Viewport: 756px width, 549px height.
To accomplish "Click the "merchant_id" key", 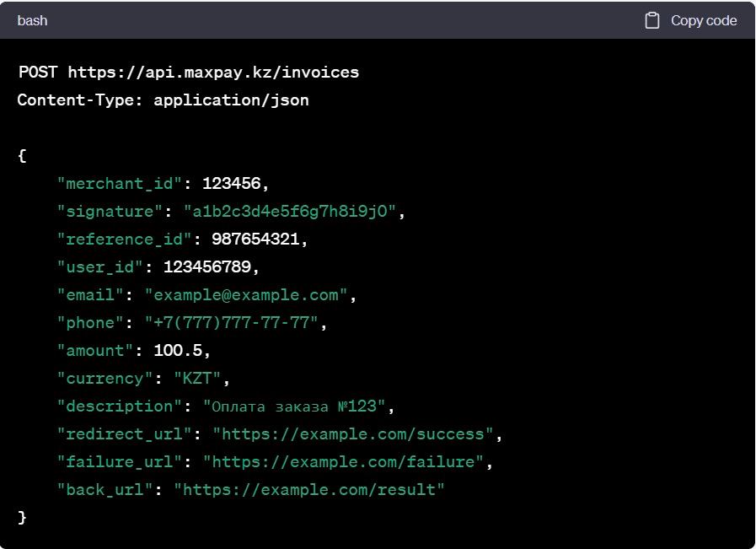I will coord(120,183).
